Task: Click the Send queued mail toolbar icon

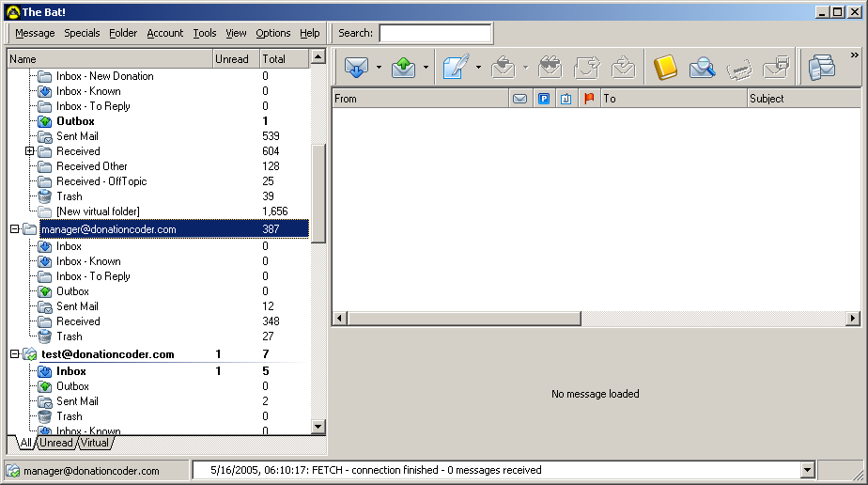Action: (x=404, y=68)
